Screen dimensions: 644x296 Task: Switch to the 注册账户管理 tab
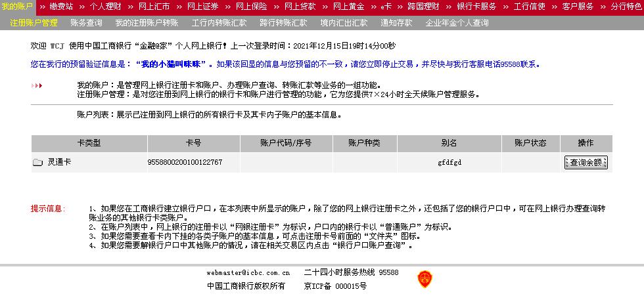34,22
